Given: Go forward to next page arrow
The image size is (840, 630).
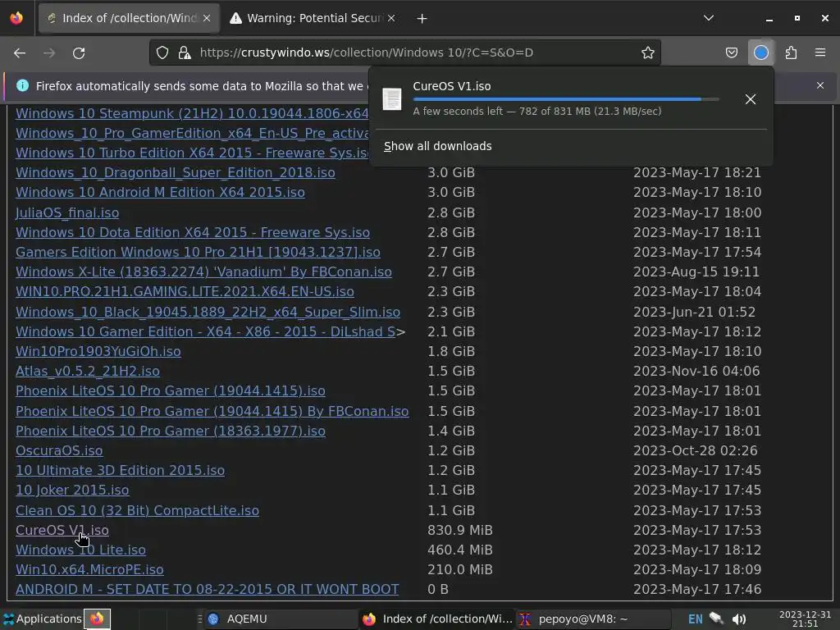Looking at the screenshot, I should click(49, 52).
